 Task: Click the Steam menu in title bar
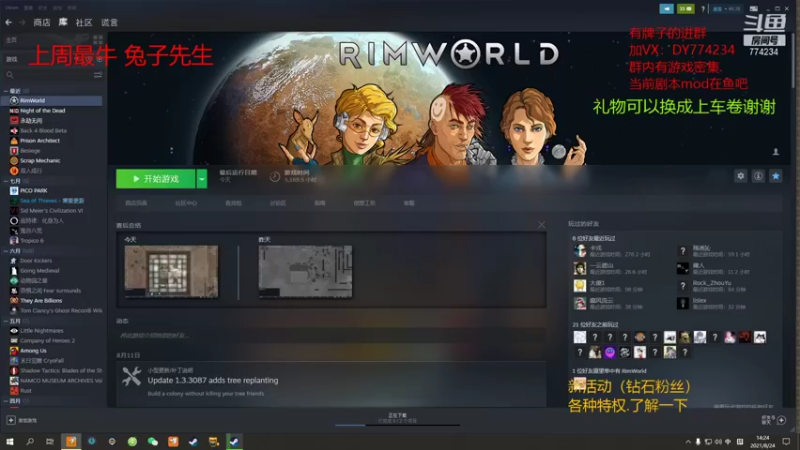tap(12, 8)
